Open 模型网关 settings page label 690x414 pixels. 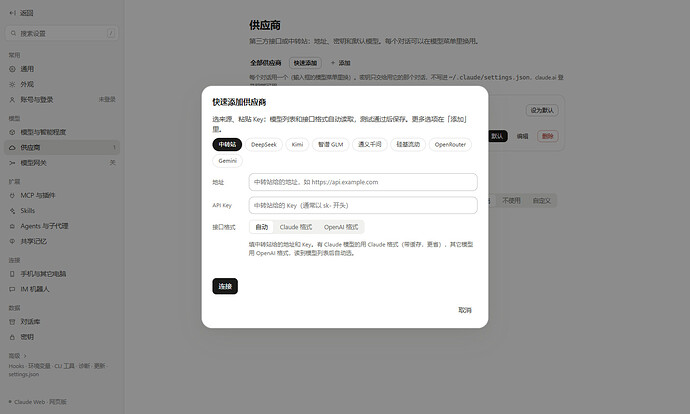coord(33,163)
